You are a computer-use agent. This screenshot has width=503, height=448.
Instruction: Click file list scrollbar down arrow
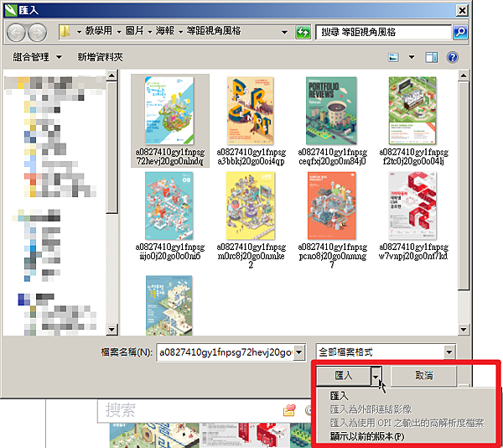(463, 329)
